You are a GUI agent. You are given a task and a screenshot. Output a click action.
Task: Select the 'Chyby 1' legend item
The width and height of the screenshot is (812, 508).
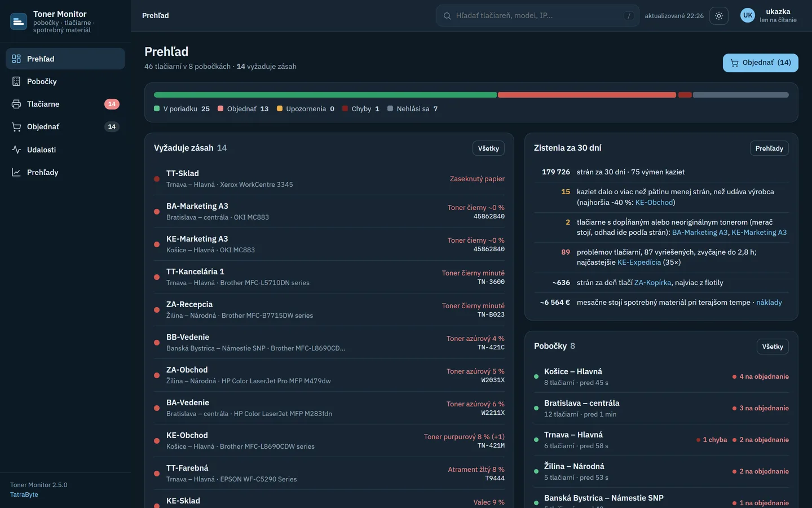click(361, 109)
